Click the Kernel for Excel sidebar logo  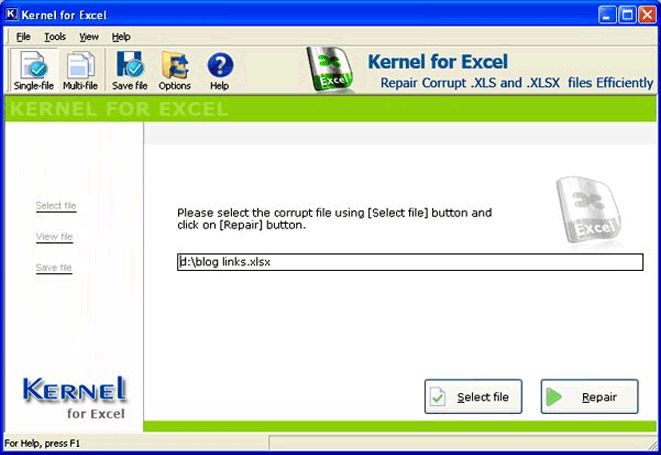pos(74,394)
